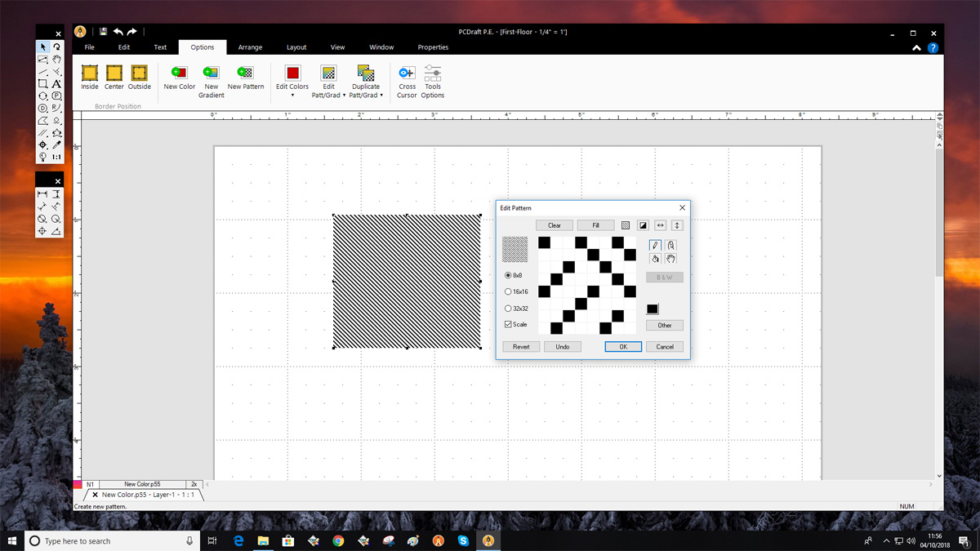Viewport: 980px width, 551px height.
Task: Select the Text tool in the left toolbar
Action: point(56,84)
